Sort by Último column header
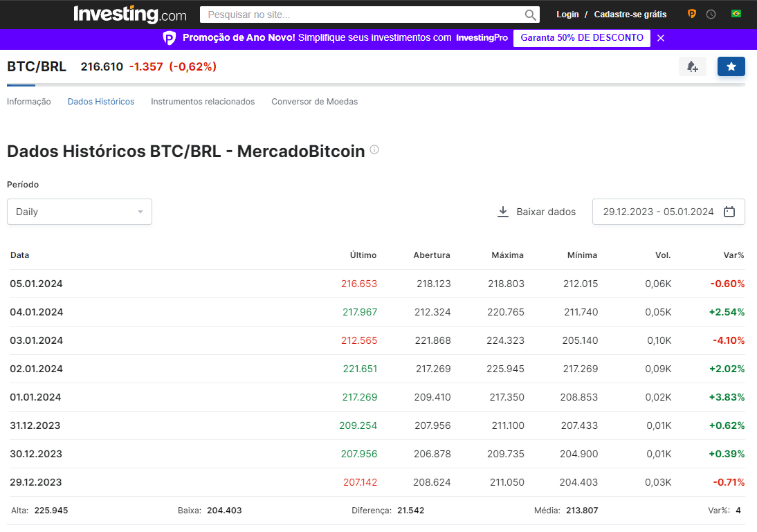 point(363,255)
